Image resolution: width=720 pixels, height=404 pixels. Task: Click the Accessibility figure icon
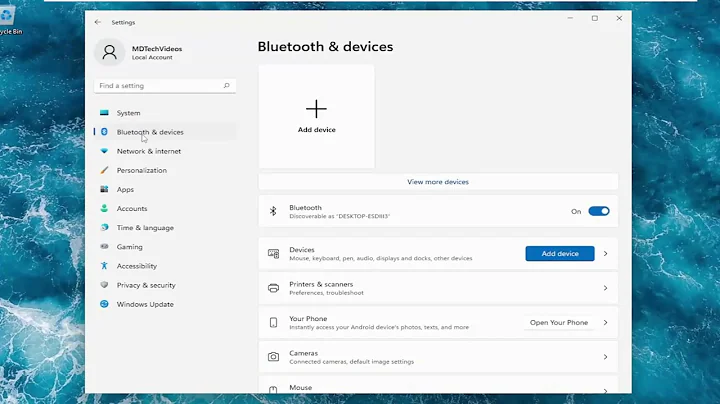pos(104,266)
